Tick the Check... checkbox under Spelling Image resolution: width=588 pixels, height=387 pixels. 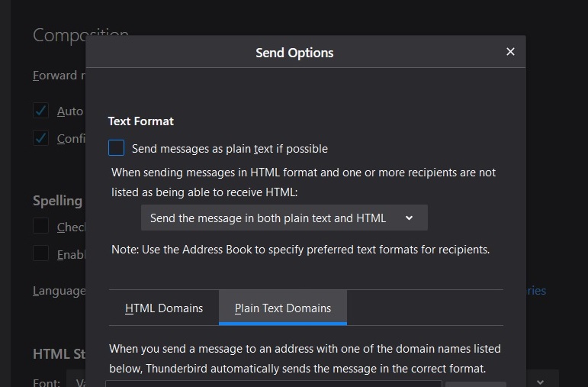tap(40, 227)
